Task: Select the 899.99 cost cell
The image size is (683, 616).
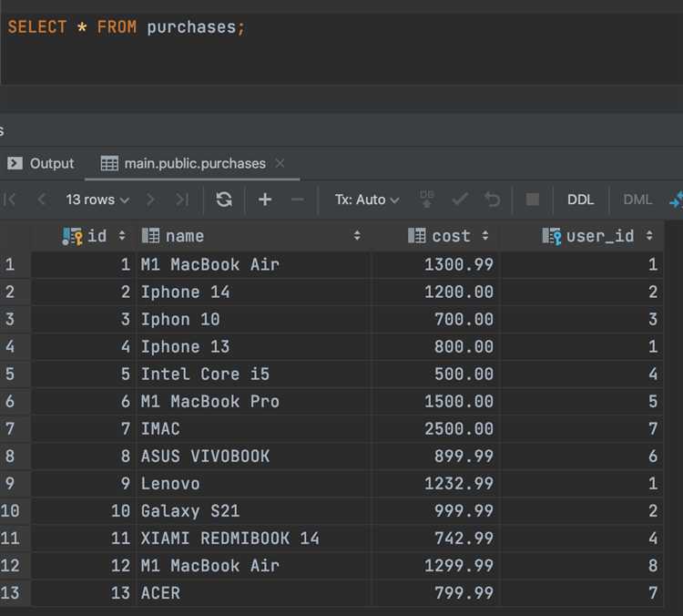Action: pos(434,457)
